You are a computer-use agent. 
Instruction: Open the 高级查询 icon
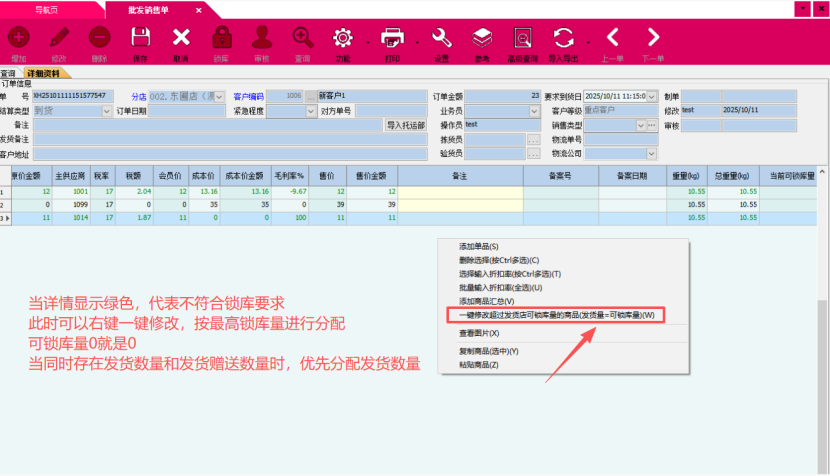coord(522,38)
